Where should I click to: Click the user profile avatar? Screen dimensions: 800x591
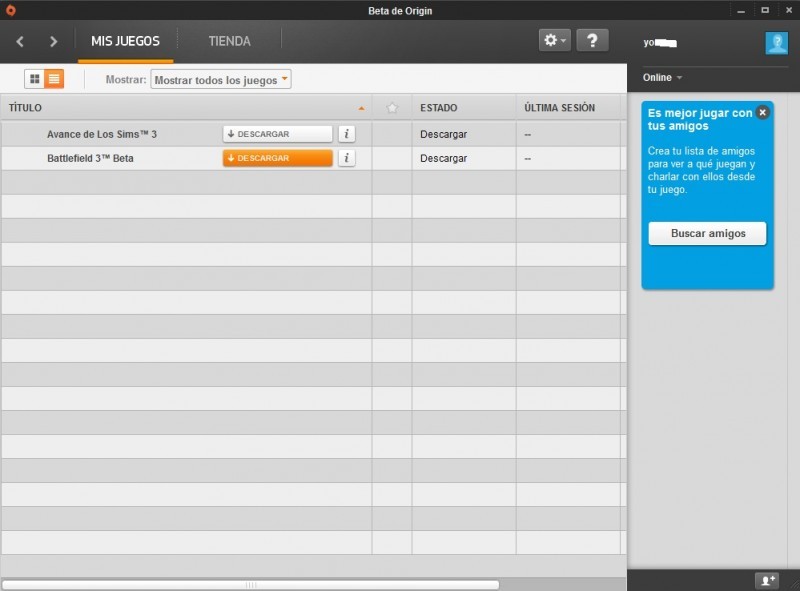[x=777, y=43]
